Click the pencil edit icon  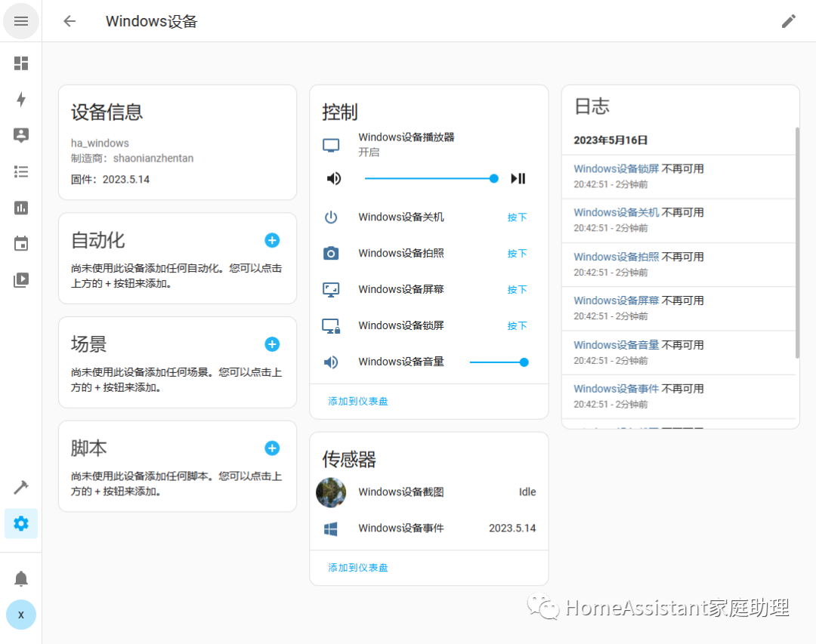click(789, 21)
